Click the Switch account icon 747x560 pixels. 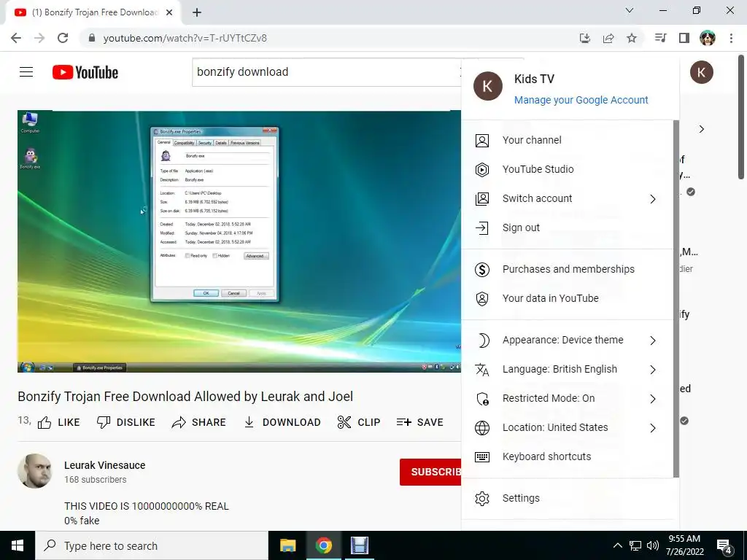(x=482, y=198)
